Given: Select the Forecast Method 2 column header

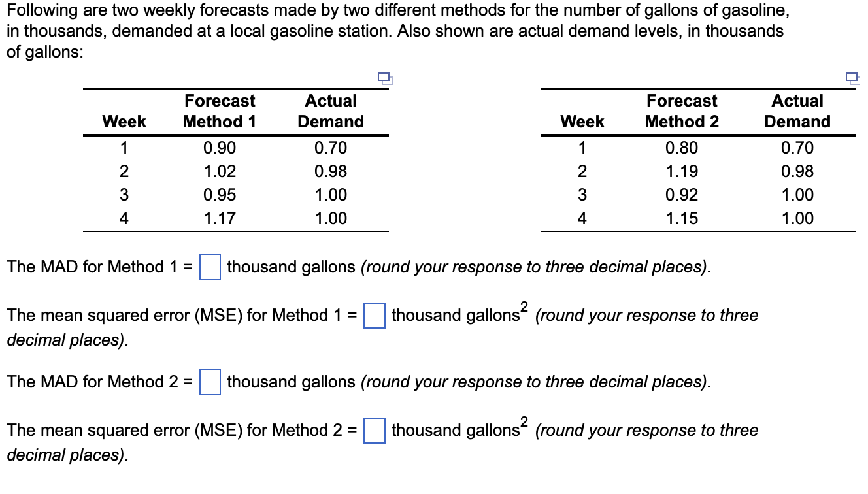Looking at the screenshot, I should (682, 111).
